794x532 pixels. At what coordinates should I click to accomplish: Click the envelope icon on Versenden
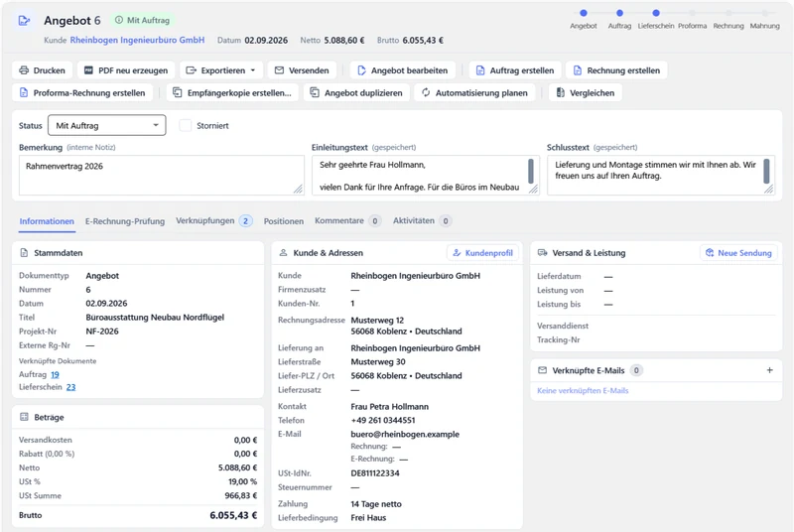coord(279,70)
